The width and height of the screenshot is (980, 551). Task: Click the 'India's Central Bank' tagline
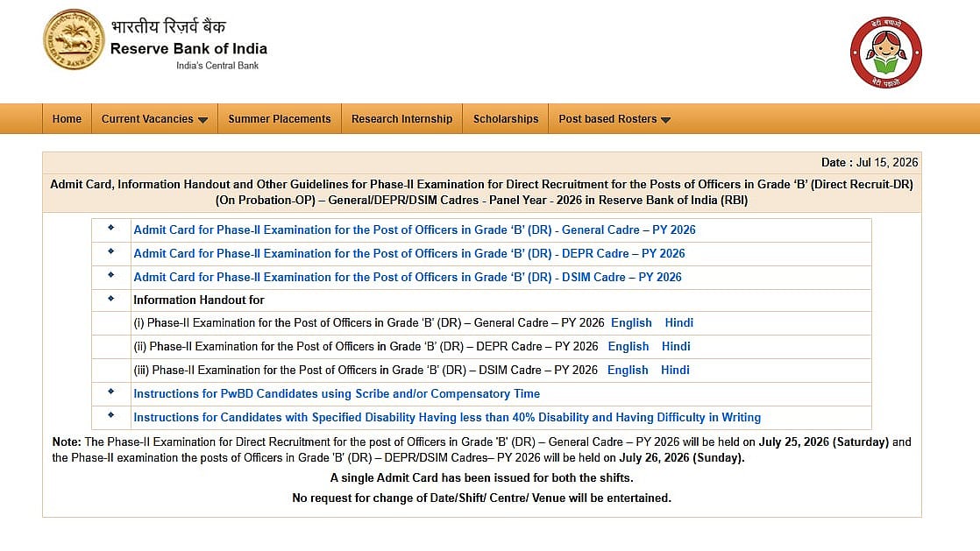click(217, 66)
